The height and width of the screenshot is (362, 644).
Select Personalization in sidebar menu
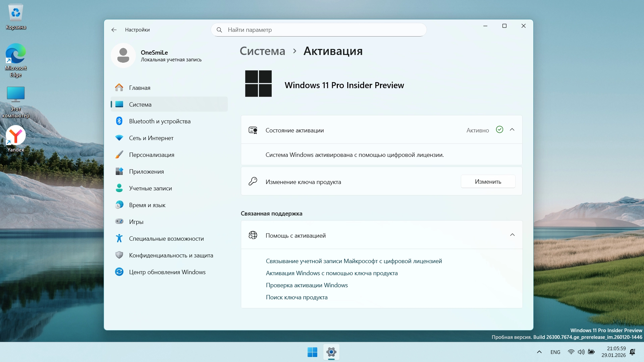pos(151,155)
